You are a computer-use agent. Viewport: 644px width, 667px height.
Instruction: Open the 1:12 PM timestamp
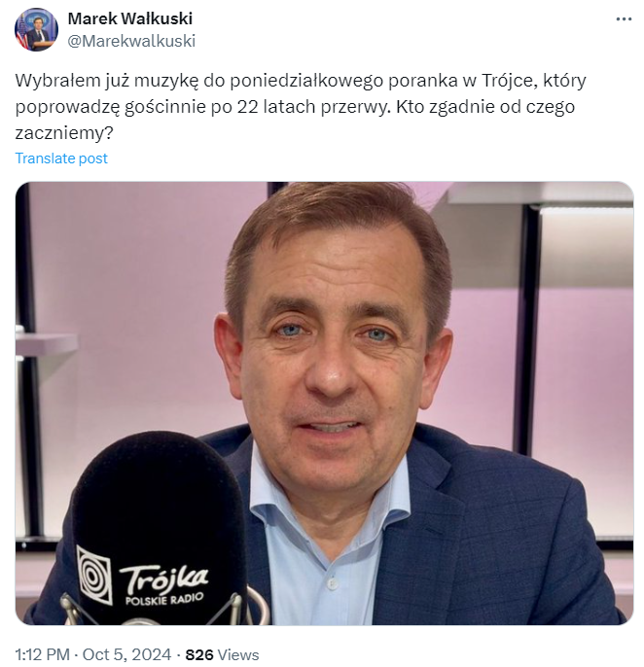[x=42, y=654]
